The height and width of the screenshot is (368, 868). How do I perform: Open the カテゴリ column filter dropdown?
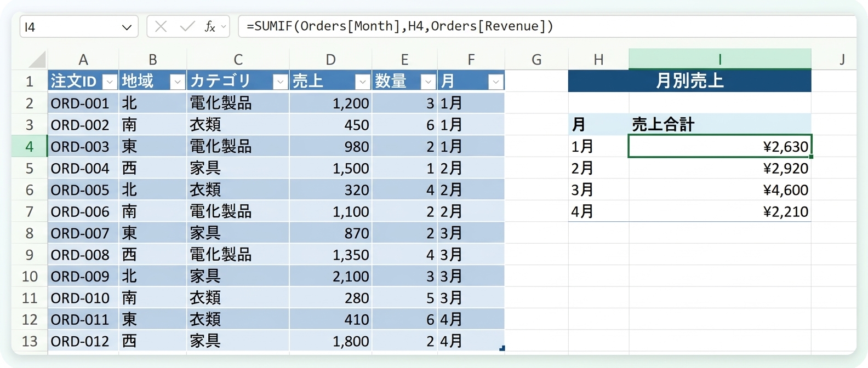(280, 82)
